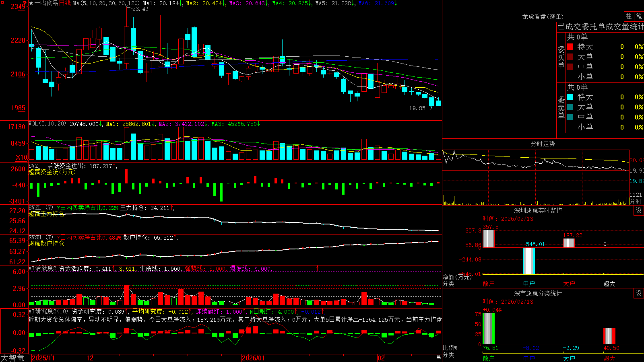
Task: Click the 已成交委托单成交量统计 header
Action: point(601,27)
